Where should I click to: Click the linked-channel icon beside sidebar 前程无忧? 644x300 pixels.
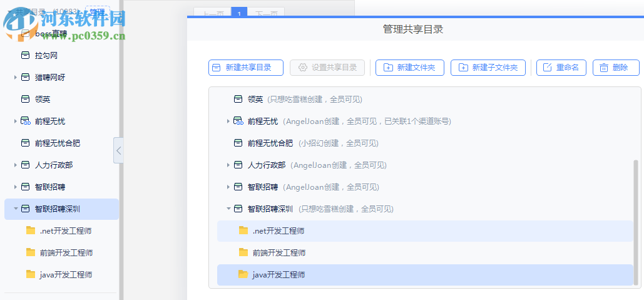26,122
